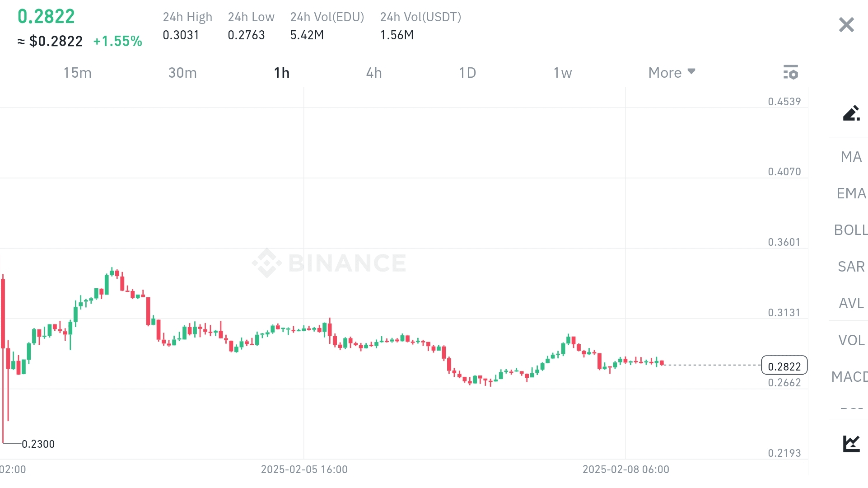Enable the BOLL indicator
868x488 pixels.
tap(851, 230)
